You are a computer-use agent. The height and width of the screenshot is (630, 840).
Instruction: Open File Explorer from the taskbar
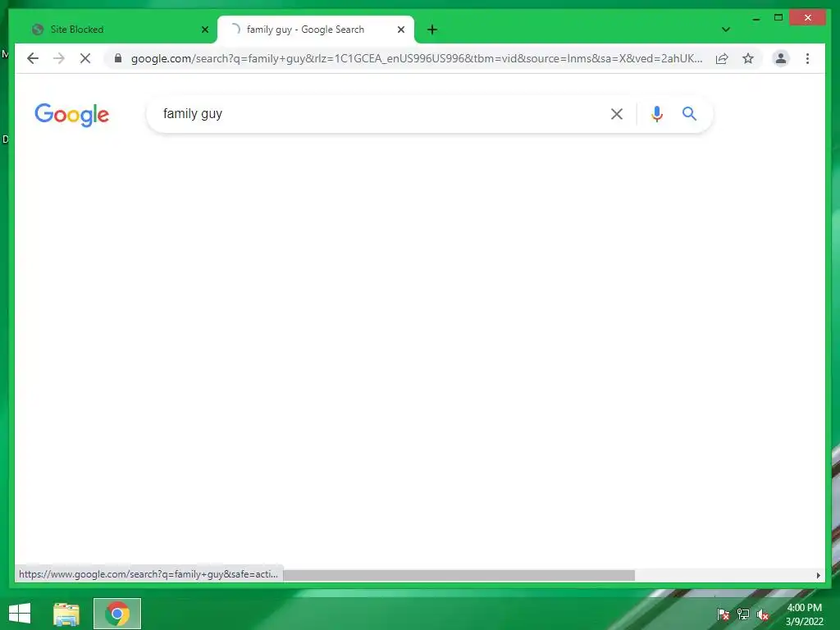click(x=66, y=614)
